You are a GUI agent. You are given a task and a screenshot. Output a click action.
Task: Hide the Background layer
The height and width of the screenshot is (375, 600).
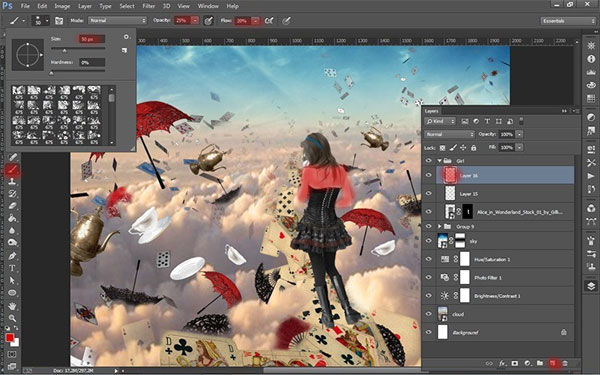[x=429, y=332]
